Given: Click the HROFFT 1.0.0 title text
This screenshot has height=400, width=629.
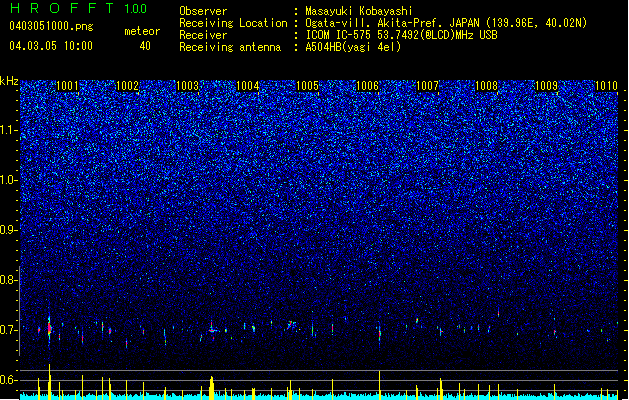Looking at the screenshot, I should coord(79,8).
